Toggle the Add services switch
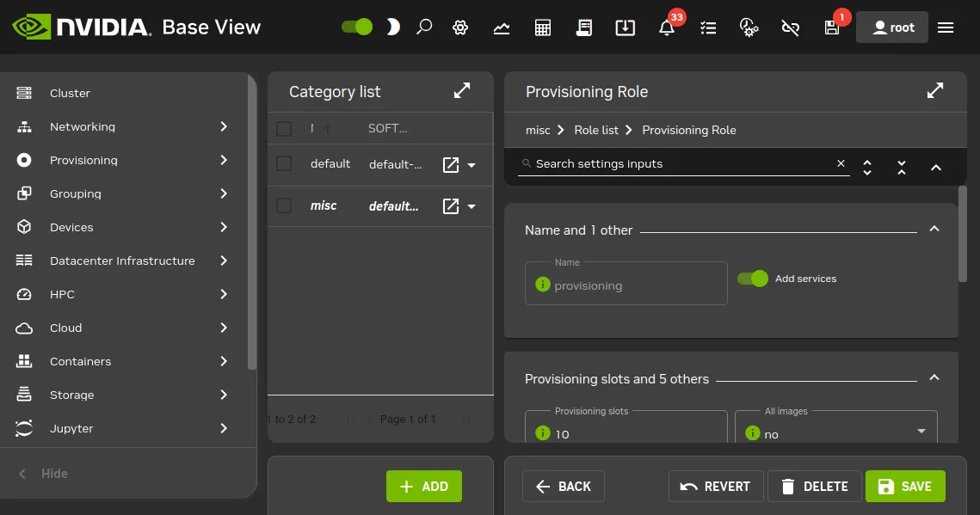Screen dimensions: 980x515 (x=753, y=279)
